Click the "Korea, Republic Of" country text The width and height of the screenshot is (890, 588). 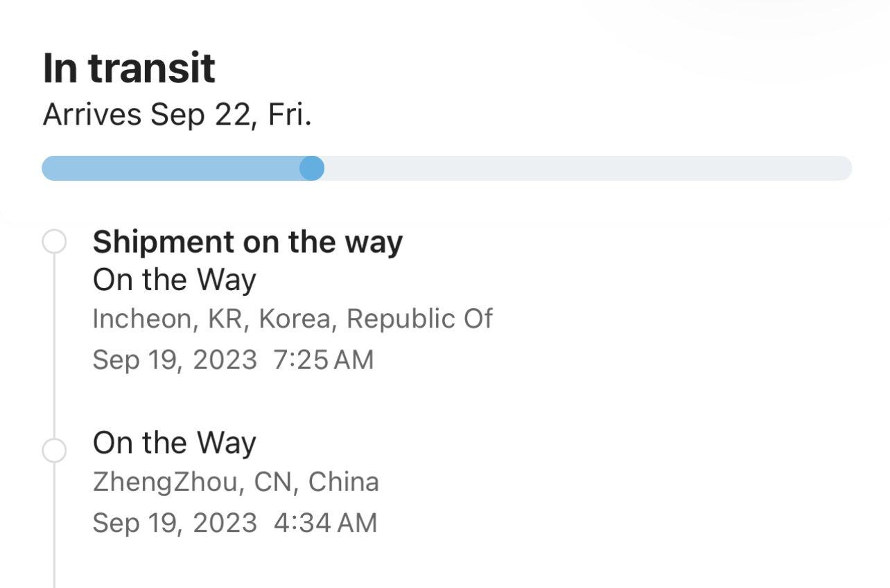pos(375,319)
